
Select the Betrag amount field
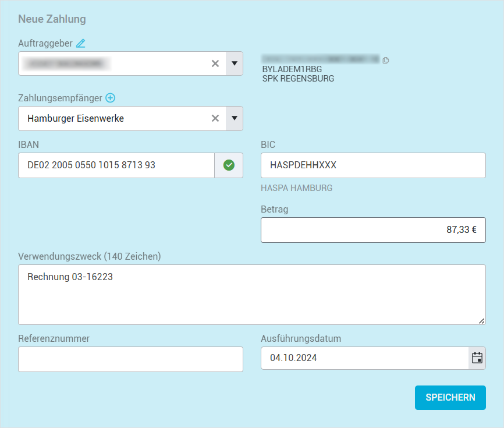pos(372,230)
